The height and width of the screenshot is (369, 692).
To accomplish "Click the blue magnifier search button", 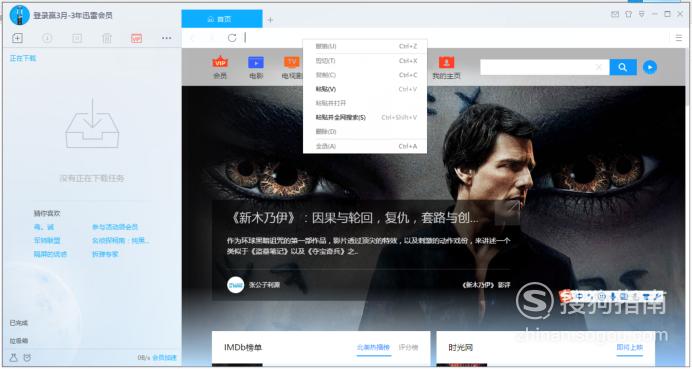I will 623,67.
